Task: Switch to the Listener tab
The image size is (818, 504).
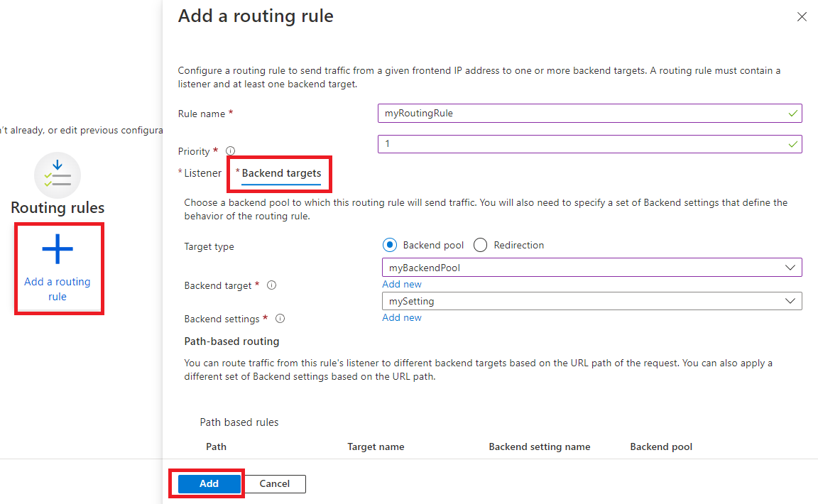Action: pos(204,172)
